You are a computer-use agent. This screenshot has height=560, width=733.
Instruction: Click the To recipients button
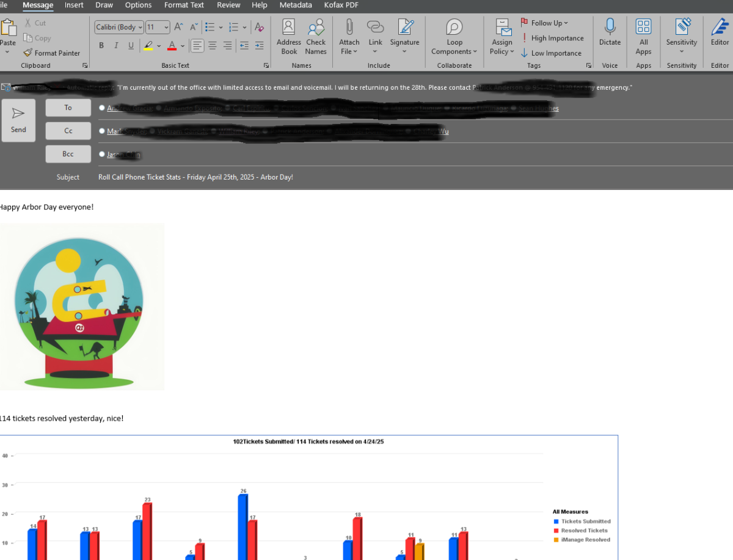click(x=68, y=107)
